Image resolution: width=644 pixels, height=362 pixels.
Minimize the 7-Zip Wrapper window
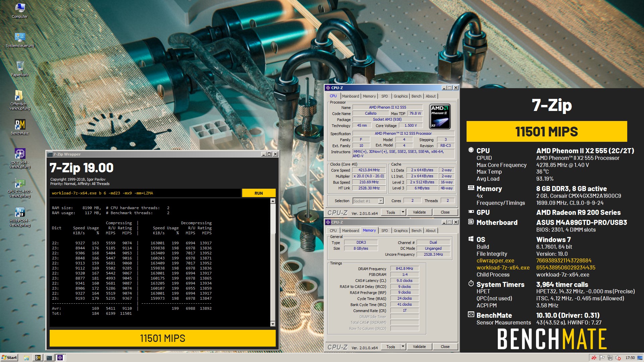pos(264,154)
